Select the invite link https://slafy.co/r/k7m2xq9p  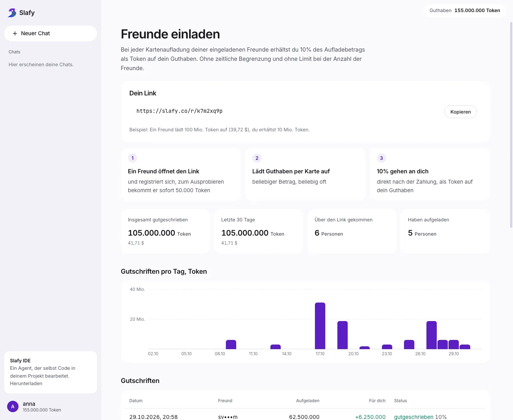[x=180, y=111]
